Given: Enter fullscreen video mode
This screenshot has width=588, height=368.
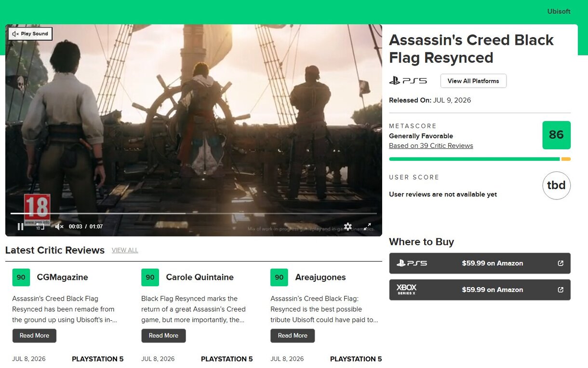Looking at the screenshot, I should click(x=367, y=226).
